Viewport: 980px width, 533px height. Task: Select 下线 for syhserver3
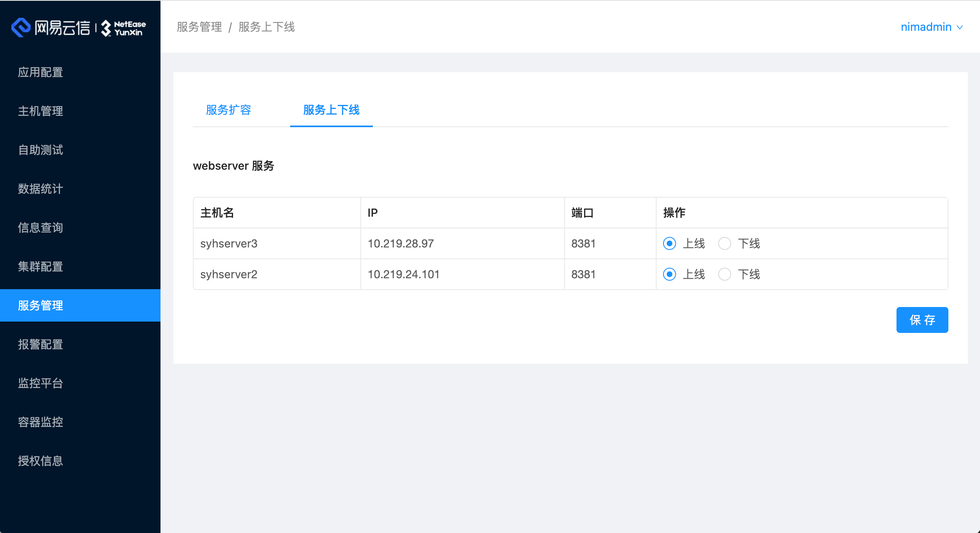[x=725, y=243]
